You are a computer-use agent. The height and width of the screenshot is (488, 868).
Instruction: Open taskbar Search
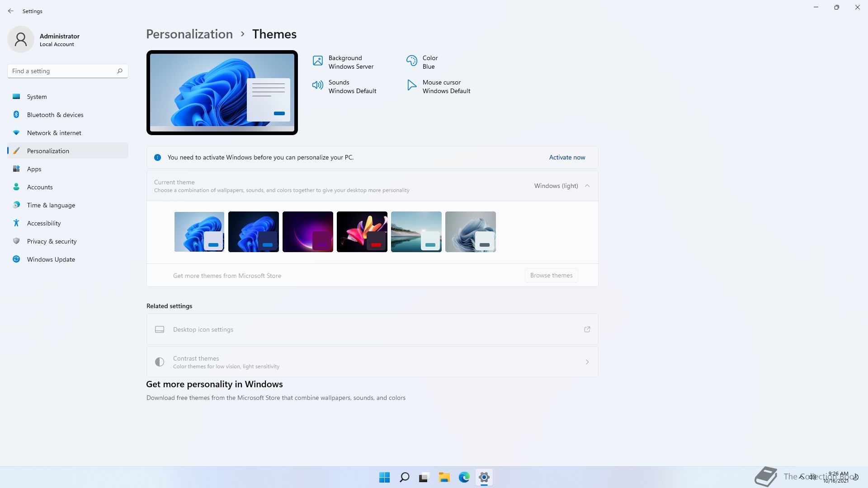click(x=405, y=477)
